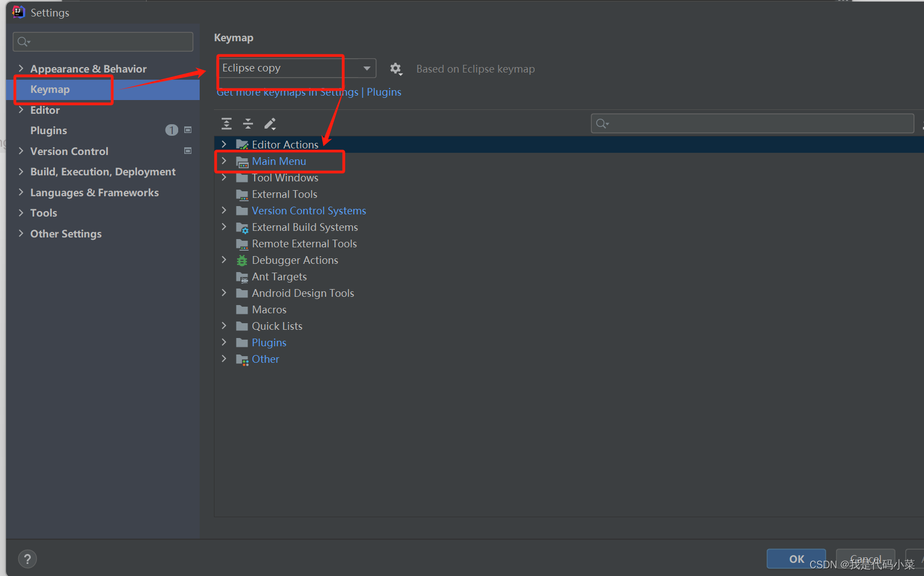Click the Remote External Tools folder icon
The width and height of the screenshot is (924, 576).
click(242, 244)
